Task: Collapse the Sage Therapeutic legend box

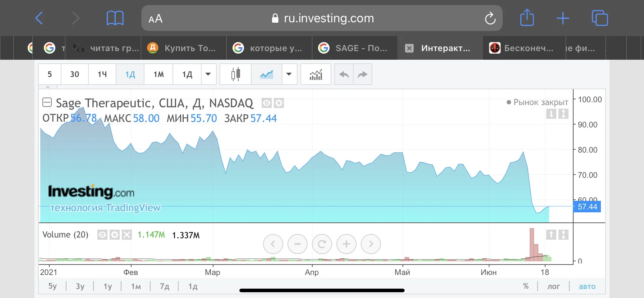Action: click(x=47, y=103)
